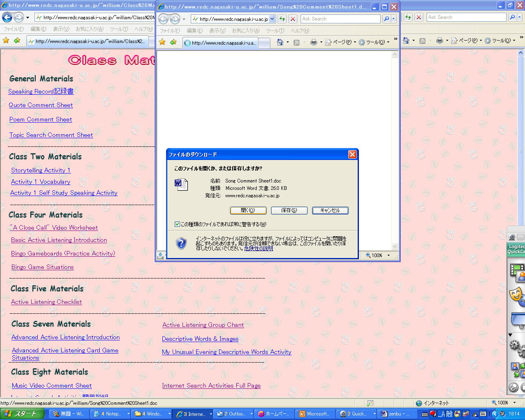This screenshot has width=525, height=420.
Task: Click the Add to Favorites icon in popup
Action: pos(173,42)
